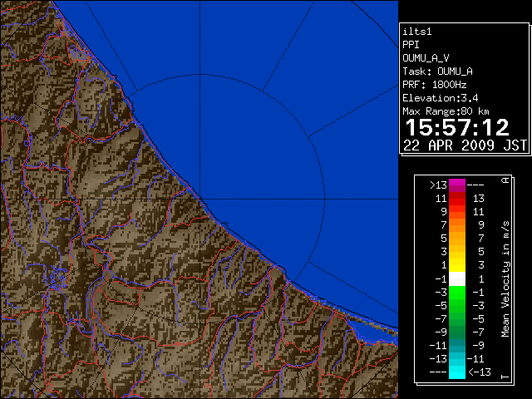532x399 pixels.
Task: Click the '<-13' legend label
Action: [x=480, y=372]
